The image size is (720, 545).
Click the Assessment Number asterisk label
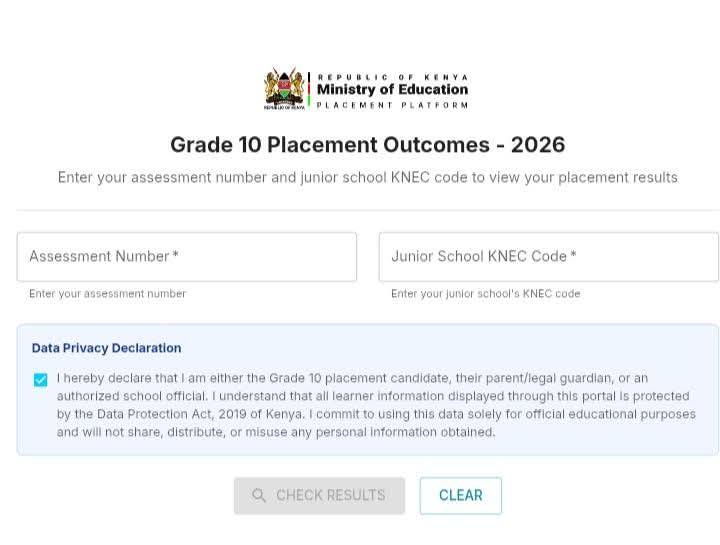(x=104, y=256)
